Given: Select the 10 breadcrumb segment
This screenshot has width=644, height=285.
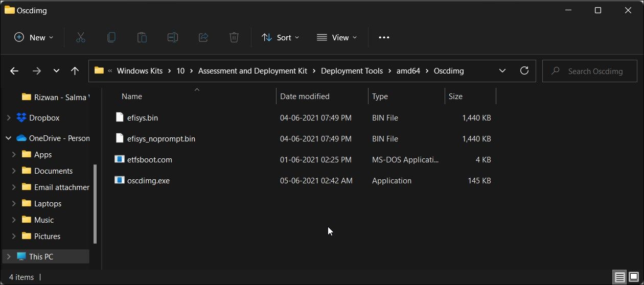Looking at the screenshot, I should pos(180,71).
